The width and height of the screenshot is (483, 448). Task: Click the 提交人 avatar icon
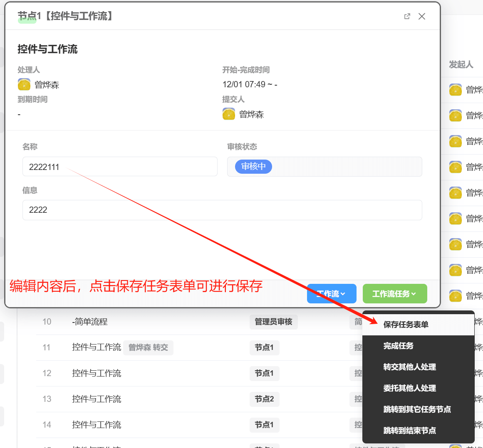point(229,114)
